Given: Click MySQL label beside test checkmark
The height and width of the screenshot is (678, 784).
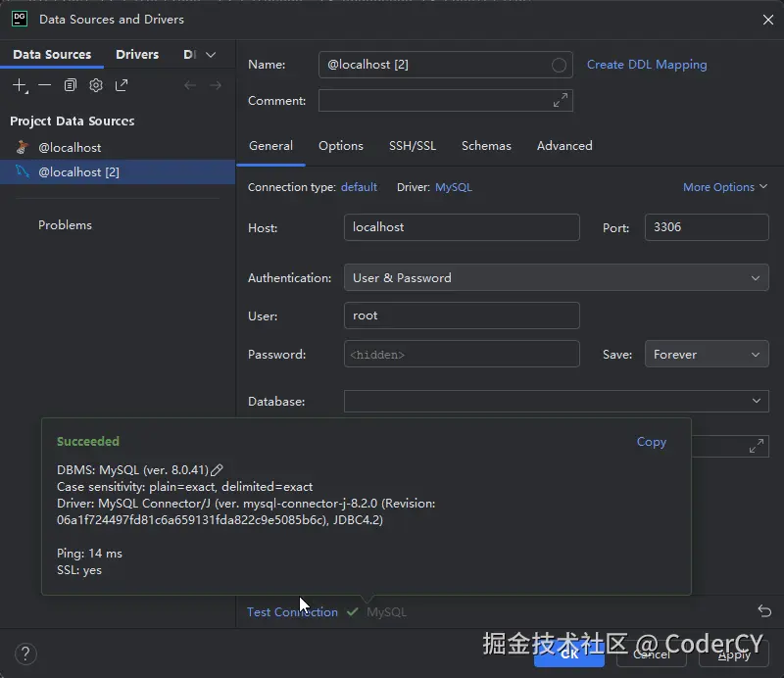Looking at the screenshot, I should [386, 612].
